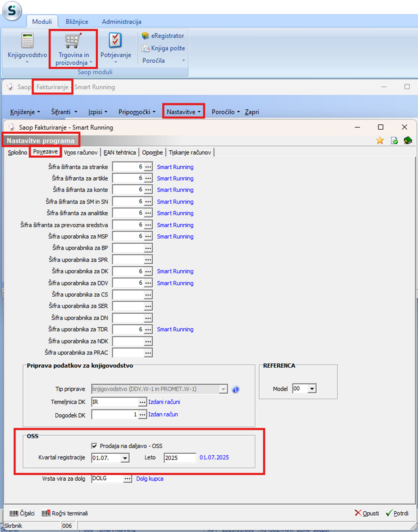Browse Vrsta vira za dolg lookup
Screen dimensions: 418x532
[127, 479]
